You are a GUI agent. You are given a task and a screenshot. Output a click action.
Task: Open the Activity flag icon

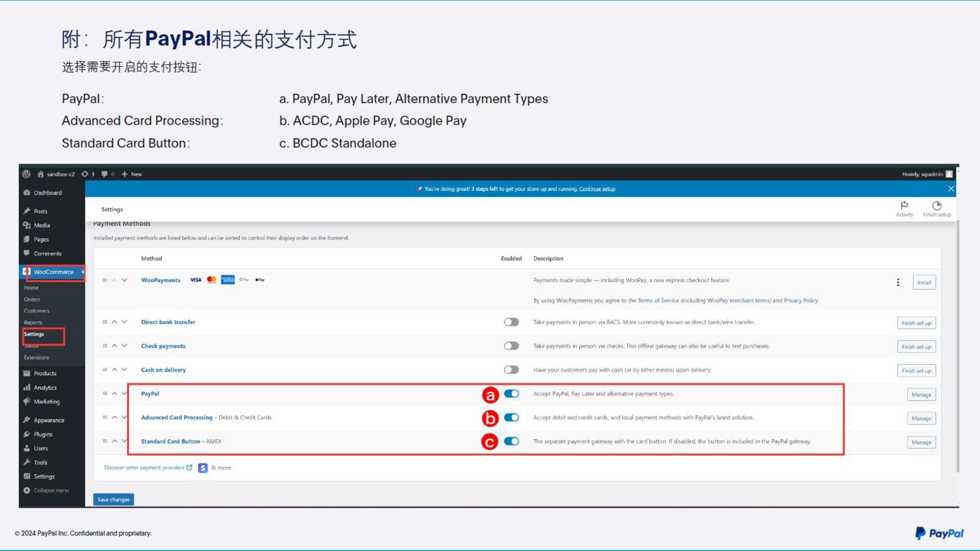[x=904, y=205]
